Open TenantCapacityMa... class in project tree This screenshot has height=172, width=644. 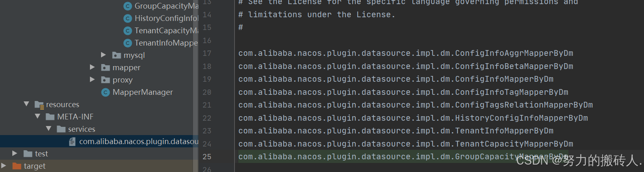166,30
